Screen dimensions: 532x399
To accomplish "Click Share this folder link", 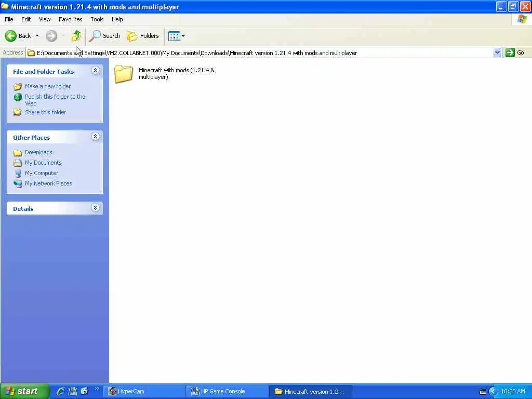I will [46, 112].
